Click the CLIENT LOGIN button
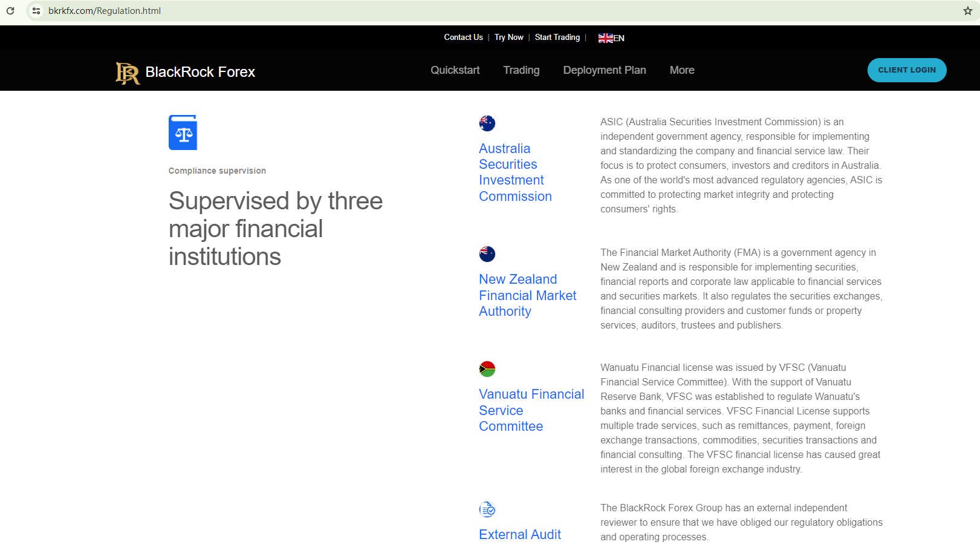This screenshot has height=556, width=980. [x=907, y=70]
